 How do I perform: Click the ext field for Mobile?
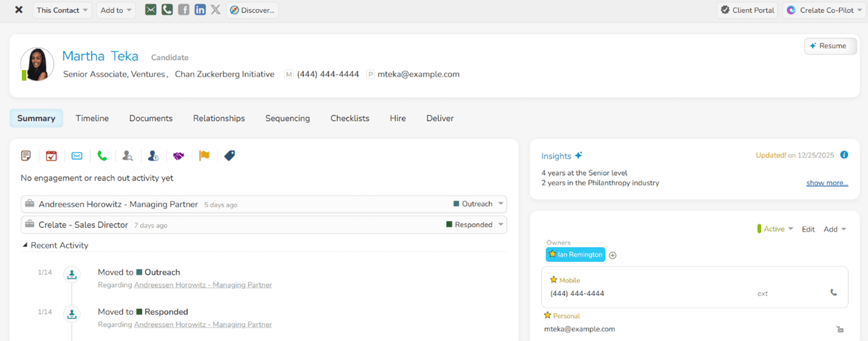[762, 294]
